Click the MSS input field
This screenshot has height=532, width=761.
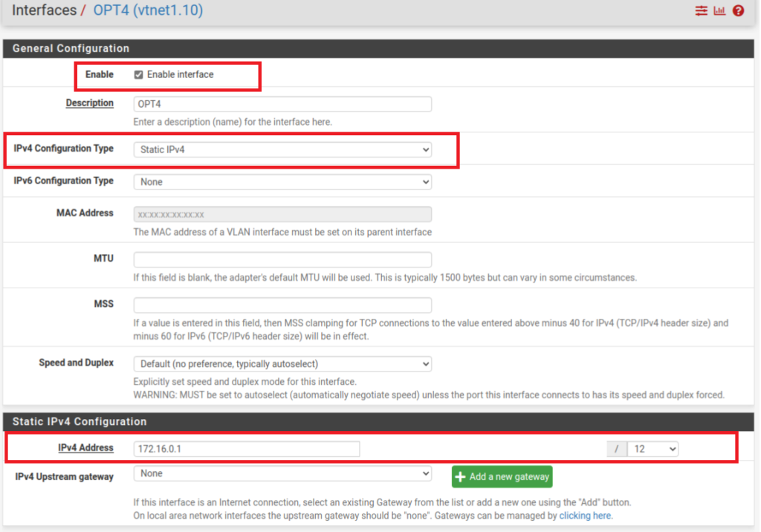tap(282, 305)
